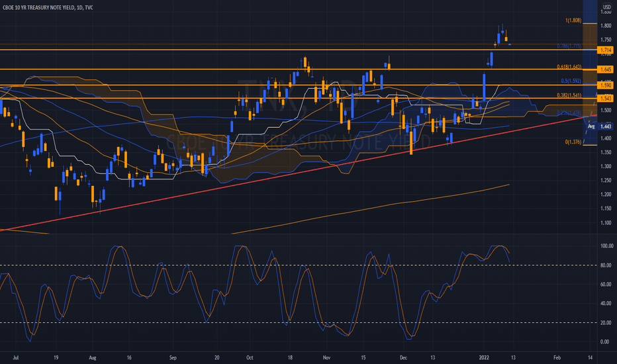The width and height of the screenshot is (617, 364).
Task: Select the 1.543 price line tag
Action: [605, 98]
